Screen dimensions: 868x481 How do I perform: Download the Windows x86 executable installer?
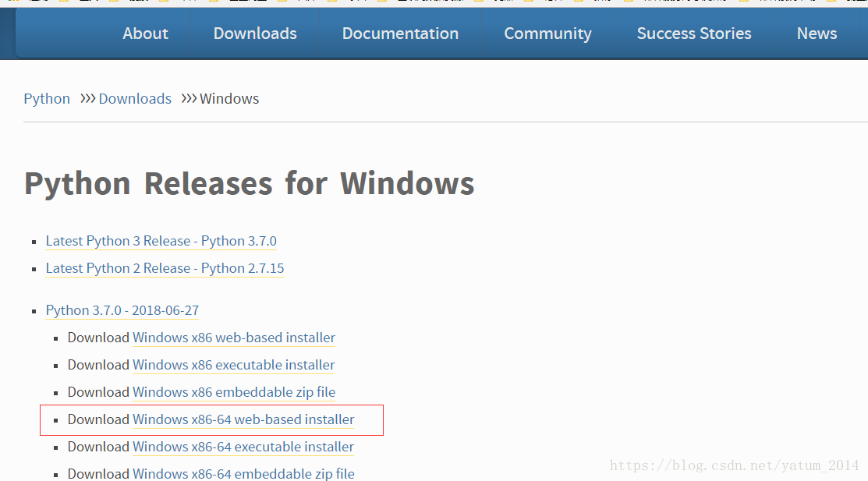(233, 365)
